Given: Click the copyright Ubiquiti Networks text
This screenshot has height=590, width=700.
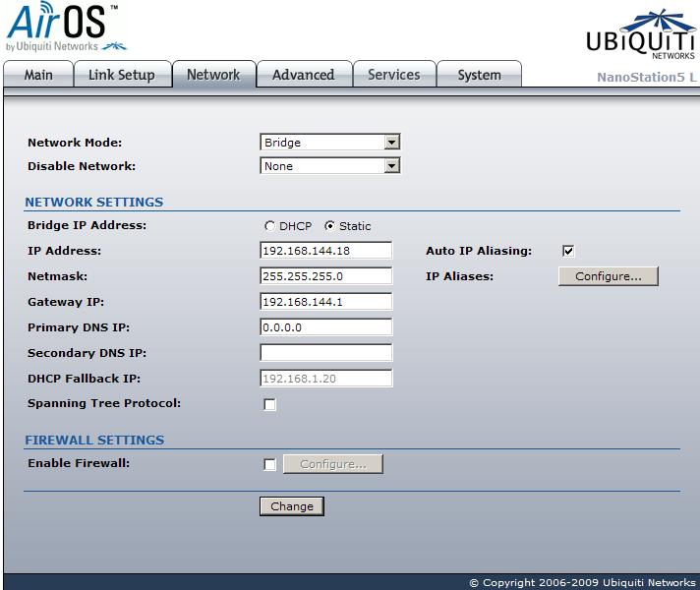Looking at the screenshot, I should [582, 583].
